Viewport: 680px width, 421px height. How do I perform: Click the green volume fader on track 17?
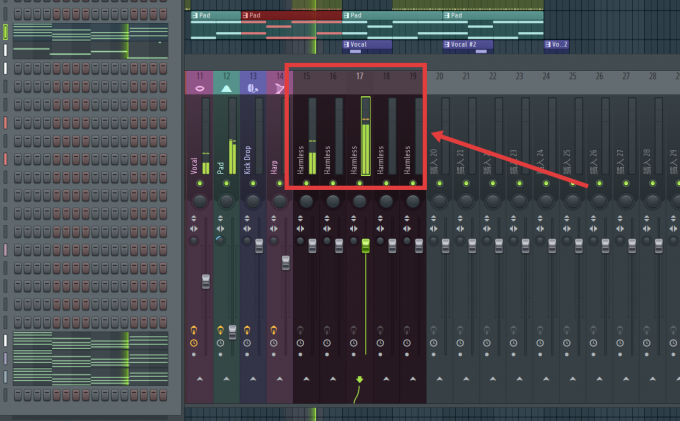366,245
